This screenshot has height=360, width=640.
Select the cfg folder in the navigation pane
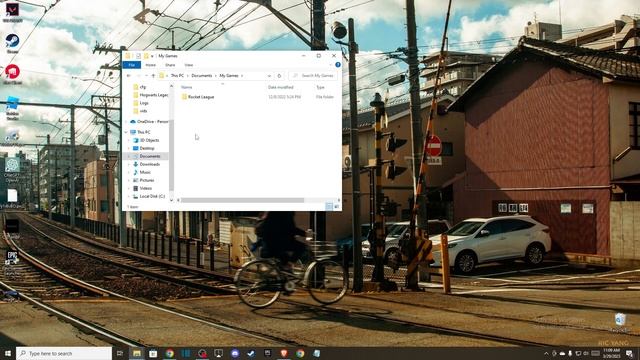[x=140, y=87]
